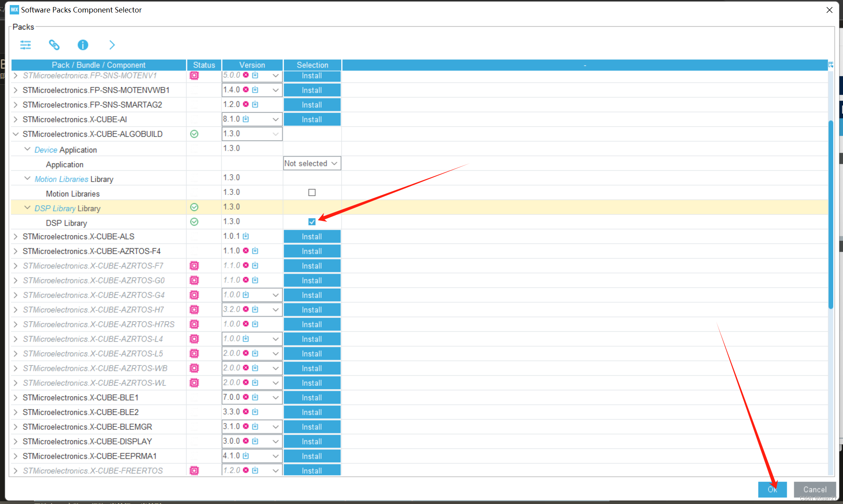Image resolution: width=843 pixels, height=504 pixels.
Task: Click the link dependencies icon
Action: [54, 45]
